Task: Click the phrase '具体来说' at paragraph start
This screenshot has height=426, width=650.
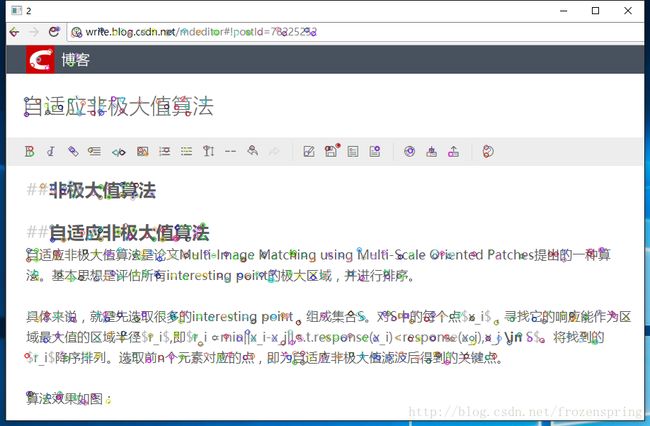Action: click(51, 317)
